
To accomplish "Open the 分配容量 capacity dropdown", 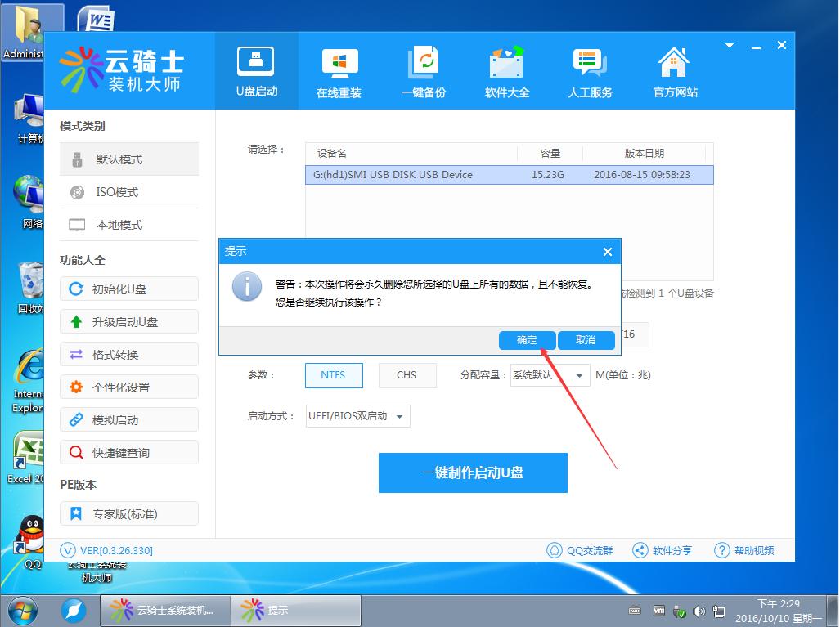I will tap(549, 375).
